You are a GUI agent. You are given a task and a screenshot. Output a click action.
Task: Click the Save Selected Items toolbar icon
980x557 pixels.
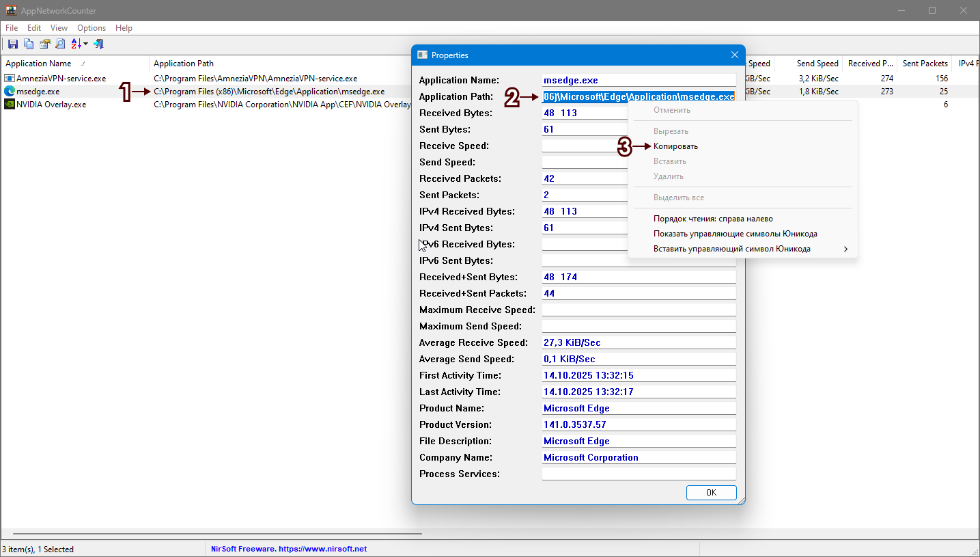12,44
